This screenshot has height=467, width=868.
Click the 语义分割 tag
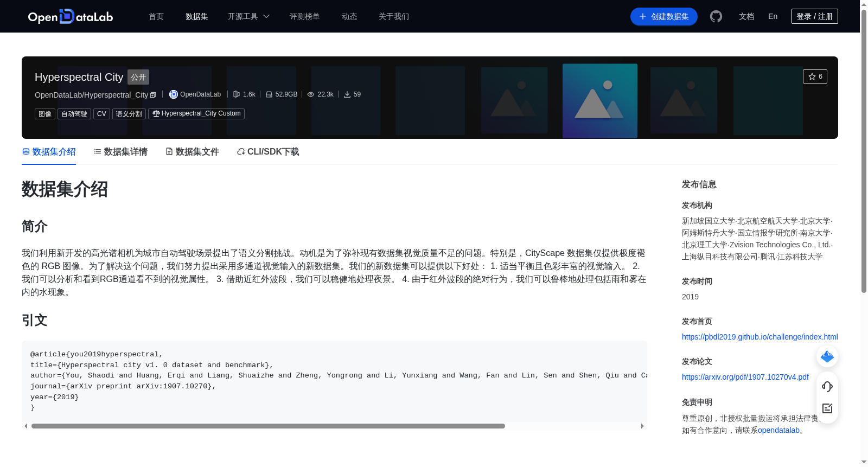pos(129,114)
